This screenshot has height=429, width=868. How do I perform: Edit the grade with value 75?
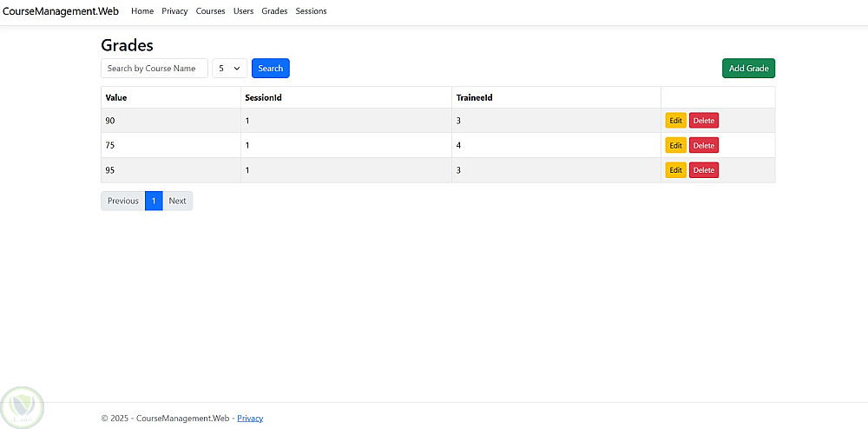pos(675,145)
